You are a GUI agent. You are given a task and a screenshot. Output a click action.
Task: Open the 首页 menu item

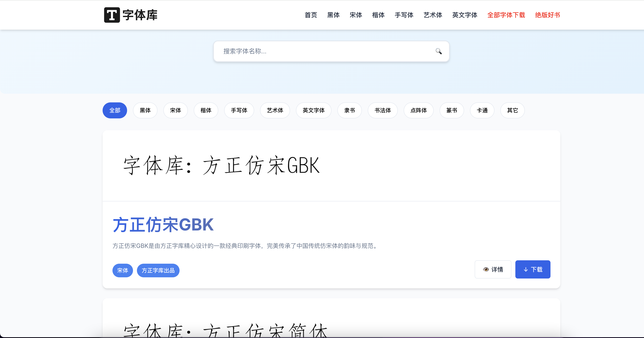[x=311, y=15]
